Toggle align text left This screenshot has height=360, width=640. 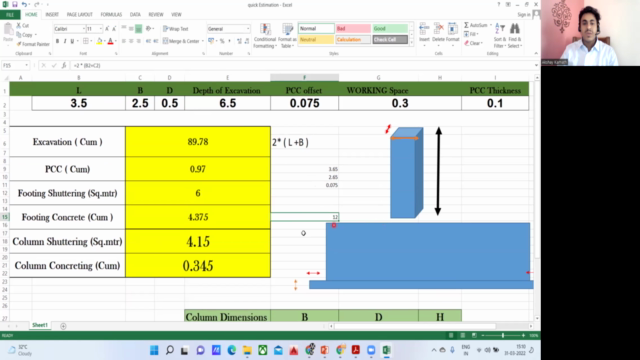124,41
